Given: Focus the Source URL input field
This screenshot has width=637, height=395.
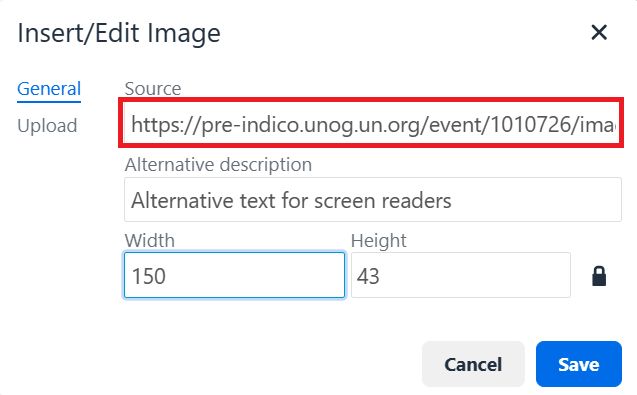Looking at the screenshot, I should [x=373, y=124].
